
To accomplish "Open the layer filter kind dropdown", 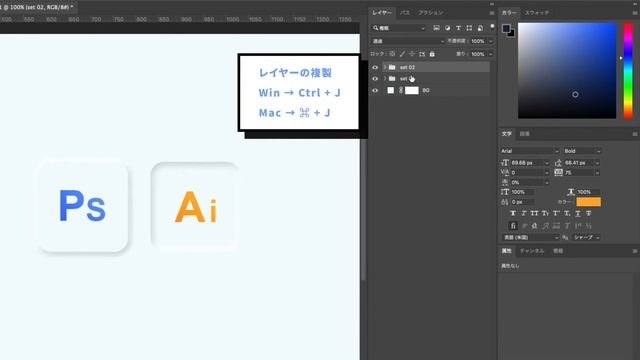I will (x=399, y=28).
